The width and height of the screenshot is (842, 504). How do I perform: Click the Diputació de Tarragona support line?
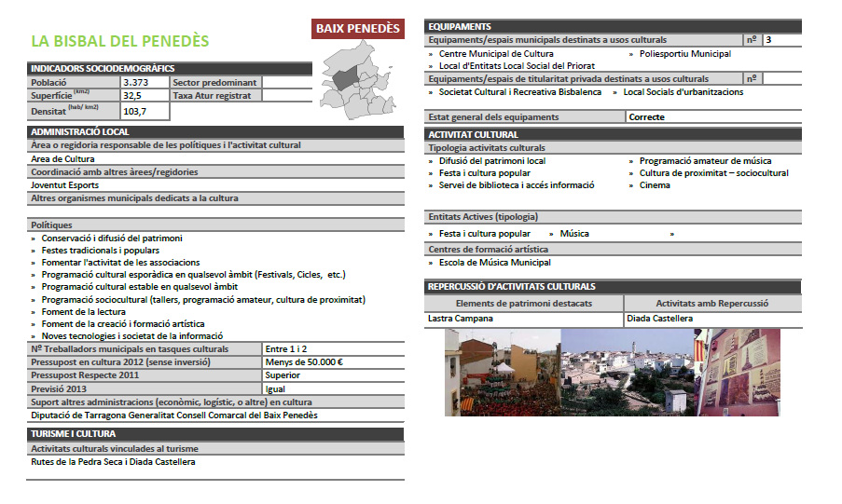point(174,415)
